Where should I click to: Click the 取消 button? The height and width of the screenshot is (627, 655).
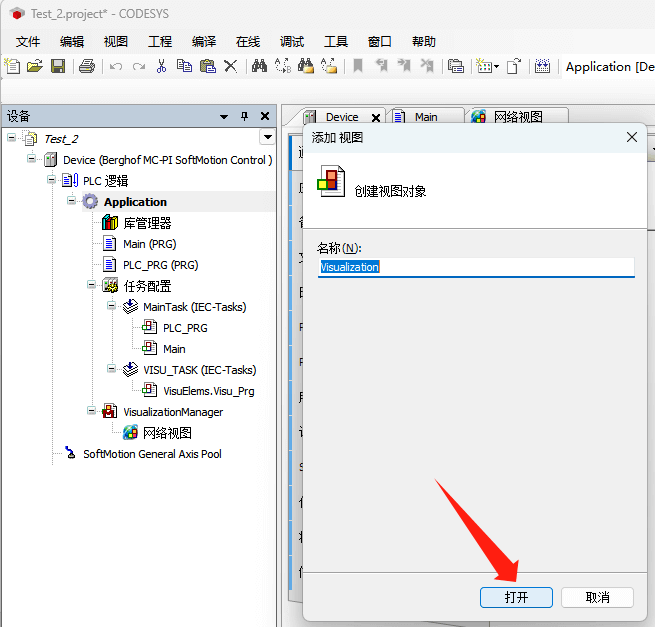(597, 597)
